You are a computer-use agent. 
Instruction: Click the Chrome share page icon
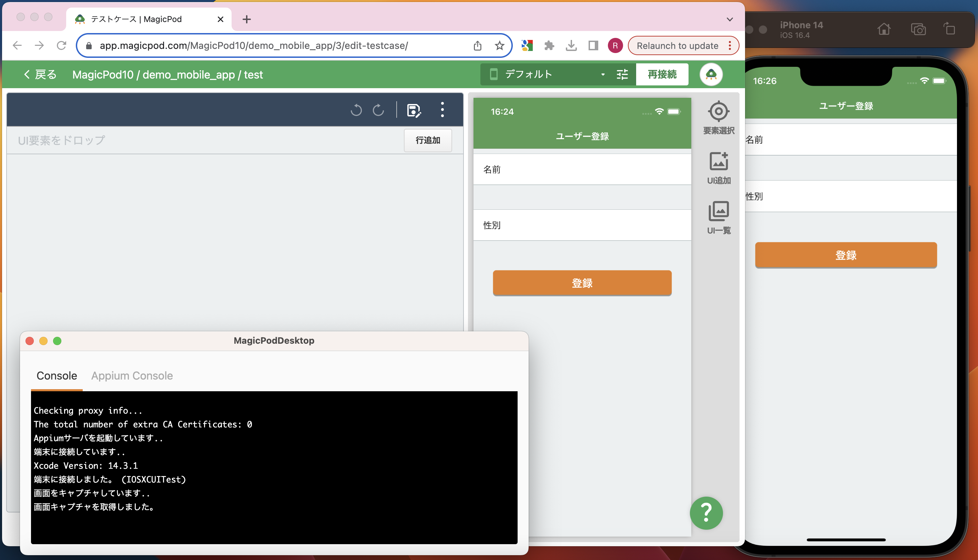point(478,46)
